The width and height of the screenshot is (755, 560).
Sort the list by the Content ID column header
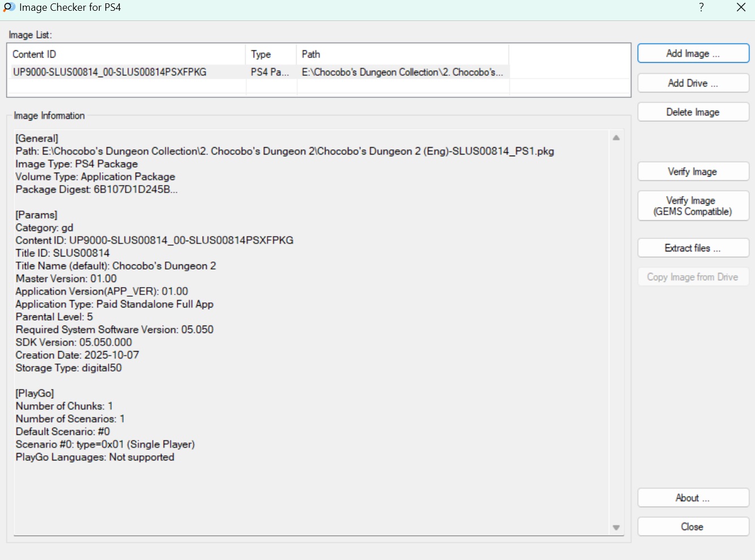click(126, 54)
